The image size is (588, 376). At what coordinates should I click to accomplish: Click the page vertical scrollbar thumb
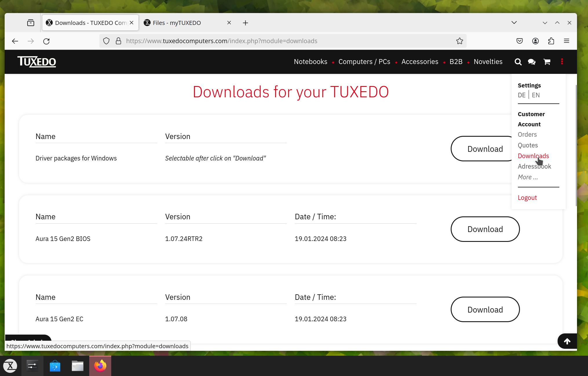coord(576,145)
